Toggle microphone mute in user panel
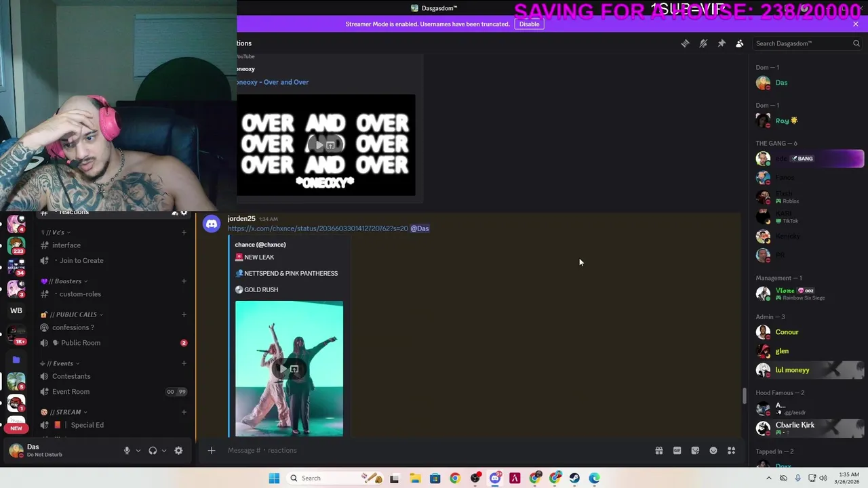 [127, 451]
